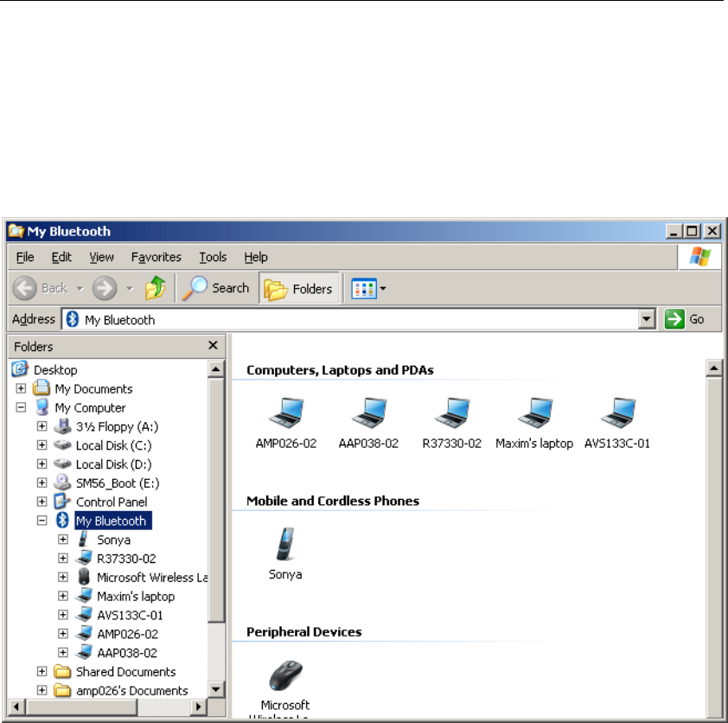
Task: Click Folders pane scroll right arrow
Action: pyautogui.click(x=199, y=707)
